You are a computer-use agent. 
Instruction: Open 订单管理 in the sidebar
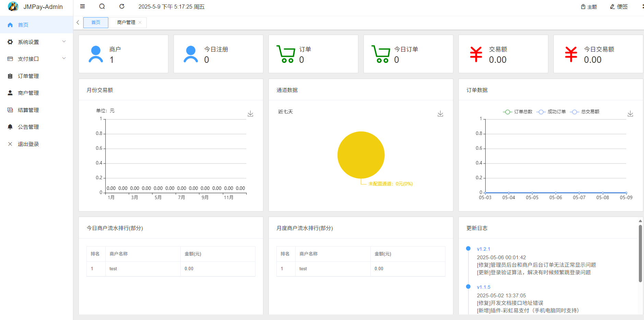28,76
